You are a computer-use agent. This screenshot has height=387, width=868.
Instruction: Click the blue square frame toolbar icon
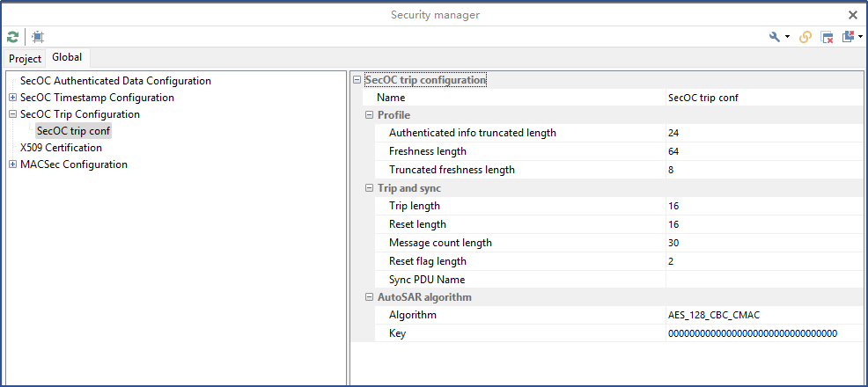click(38, 37)
